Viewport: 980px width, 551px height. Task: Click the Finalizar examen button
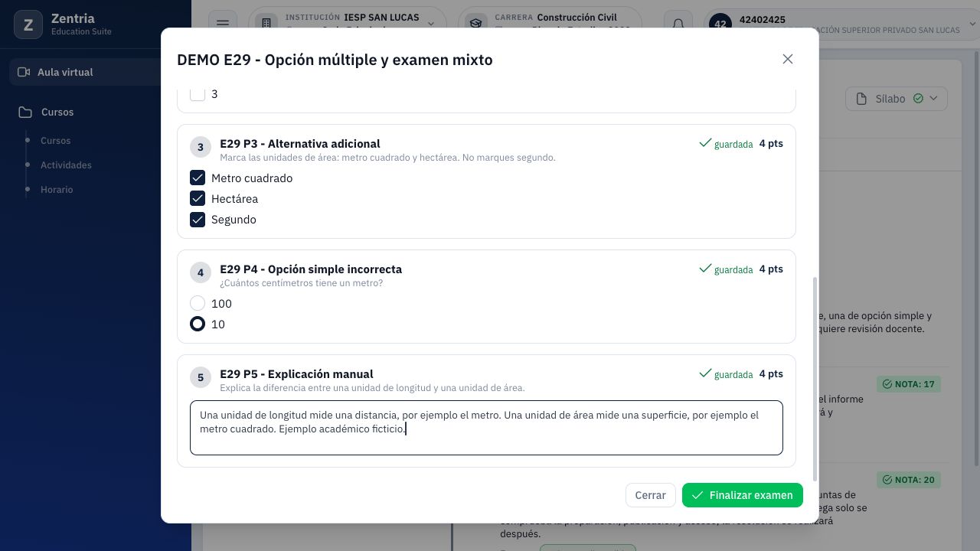tap(743, 495)
